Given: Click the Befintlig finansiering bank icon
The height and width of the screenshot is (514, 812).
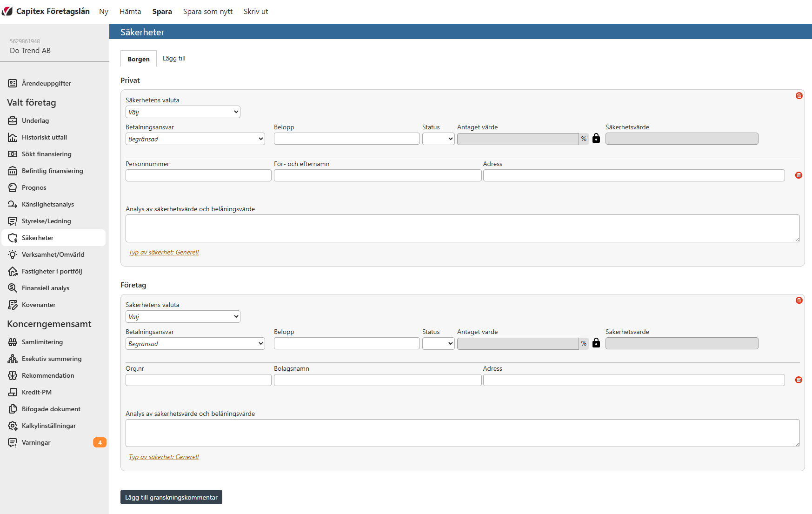Looking at the screenshot, I should click(13, 171).
